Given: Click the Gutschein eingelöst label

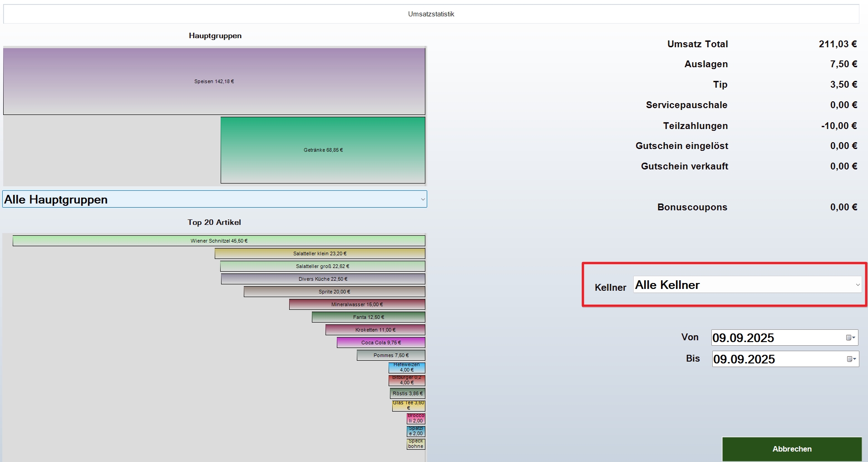Looking at the screenshot, I should click(681, 146).
